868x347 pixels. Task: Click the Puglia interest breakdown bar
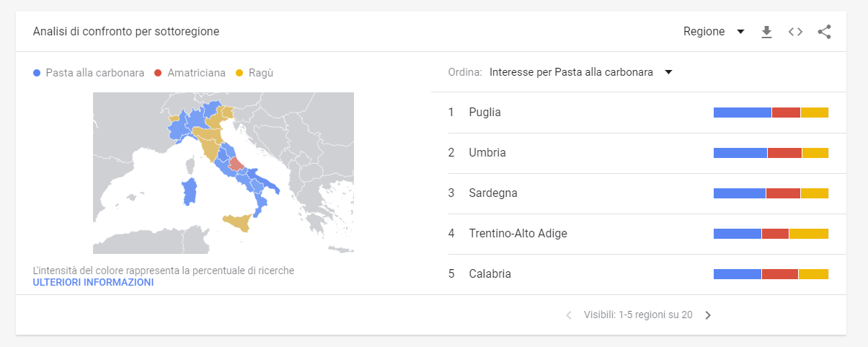(x=771, y=113)
